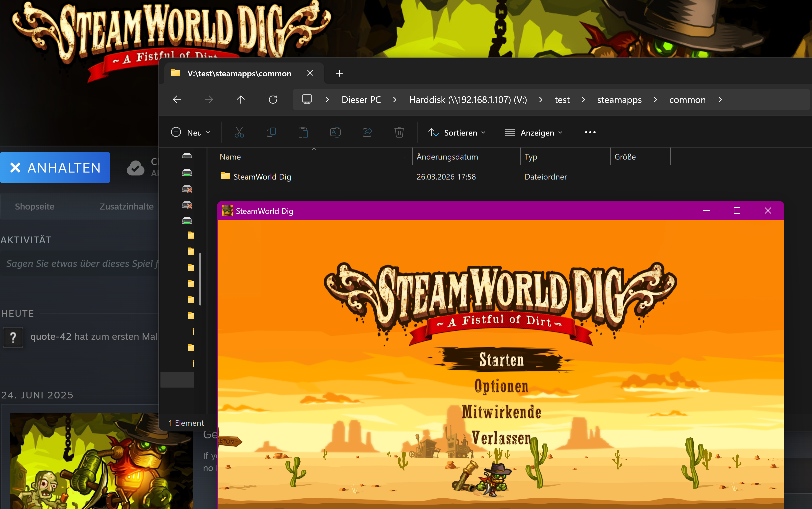Click the Share icon

pyautogui.click(x=367, y=132)
